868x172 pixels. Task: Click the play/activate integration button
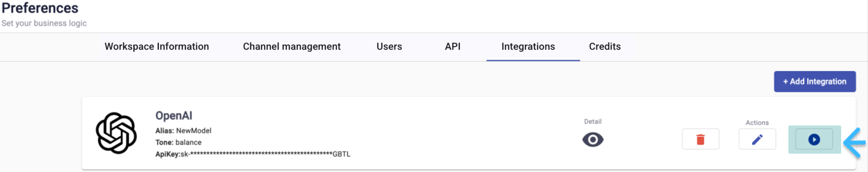click(x=814, y=139)
